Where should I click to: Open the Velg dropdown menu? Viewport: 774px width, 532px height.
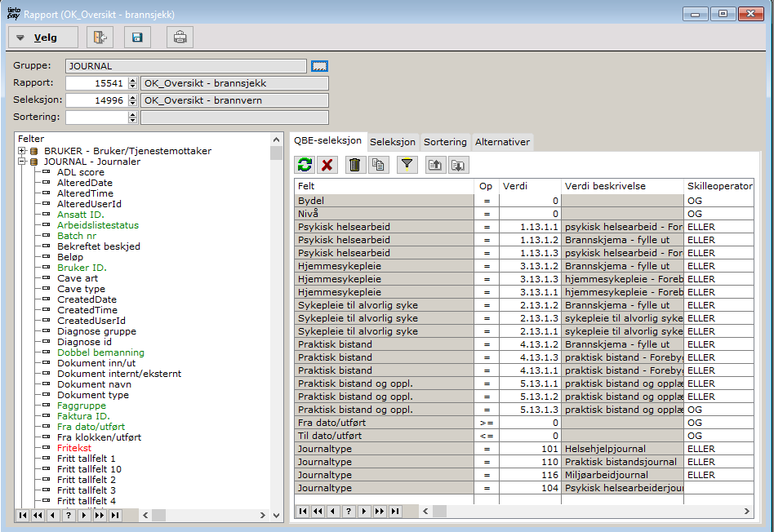click(43, 38)
